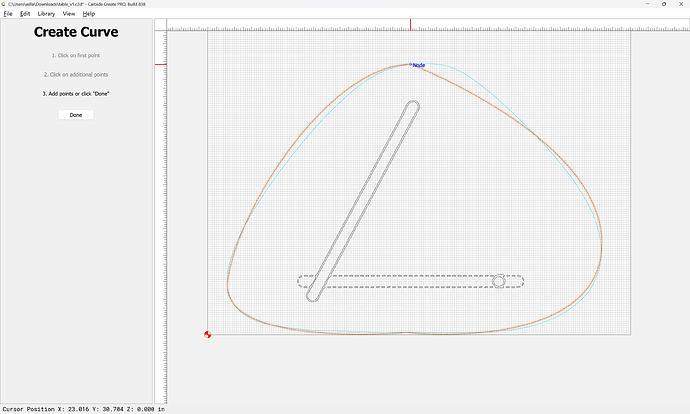This screenshot has height=414, width=690.
Task: Click the red marker on vertical ruler
Action: click(x=160, y=65)
